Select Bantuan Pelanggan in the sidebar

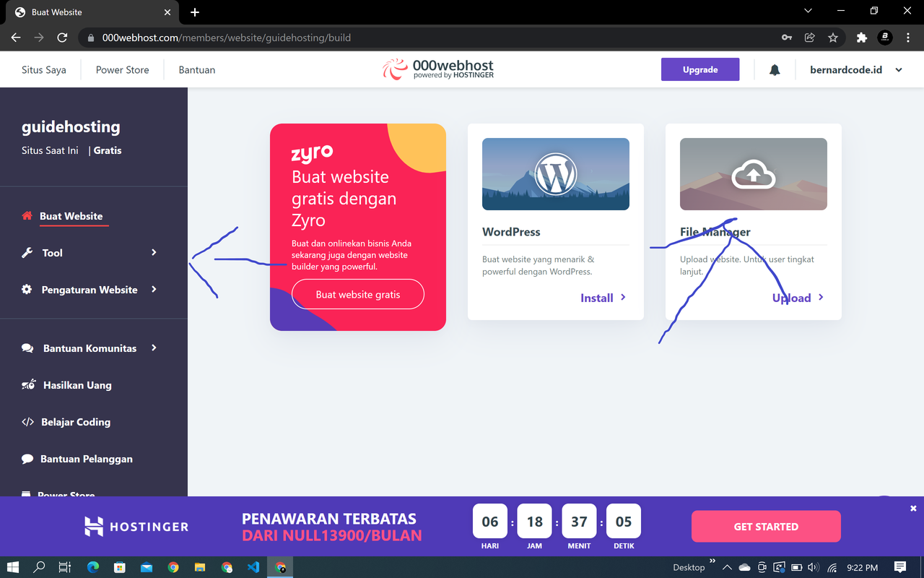pos(87,459)
